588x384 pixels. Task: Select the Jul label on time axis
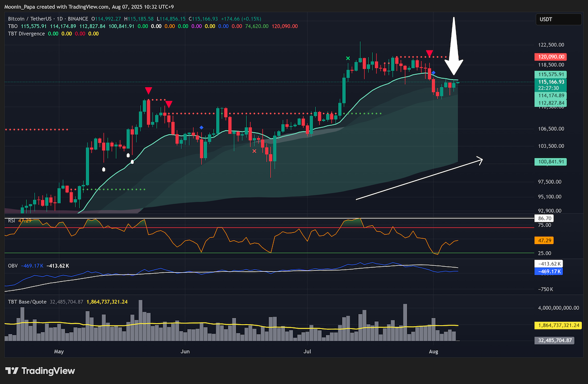click(308, 351)
